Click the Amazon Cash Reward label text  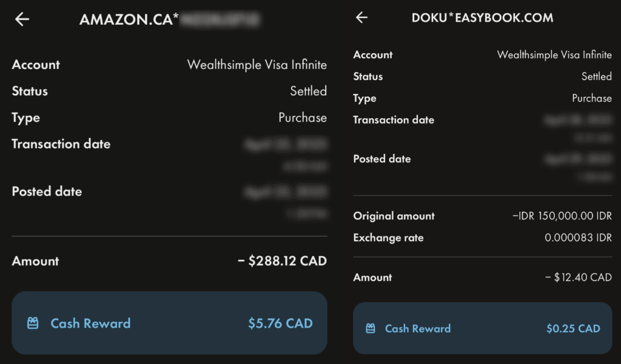(90, 324)
